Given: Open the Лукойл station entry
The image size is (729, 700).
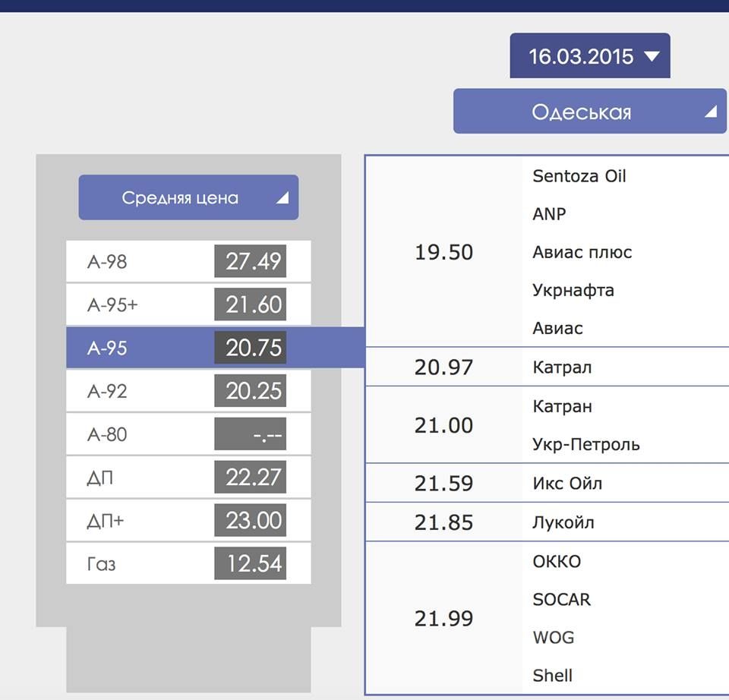Looking at the screenshot, I should tap(563, 522).
